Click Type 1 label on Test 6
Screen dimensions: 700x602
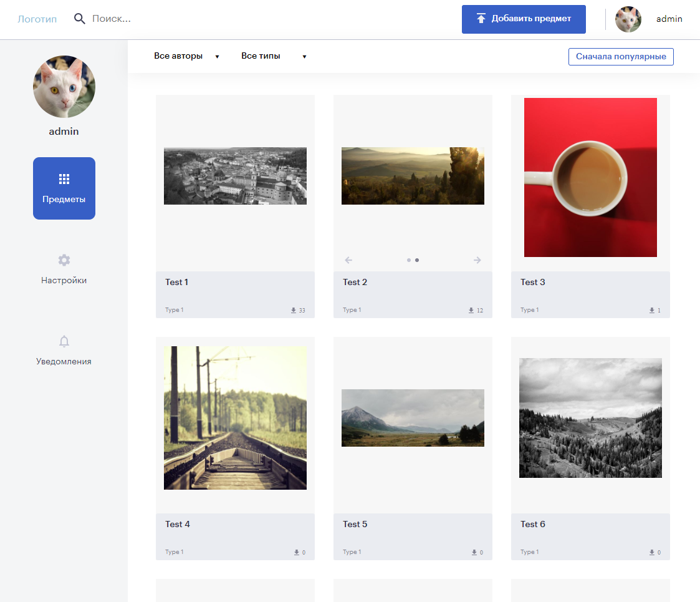click(529, 552)
